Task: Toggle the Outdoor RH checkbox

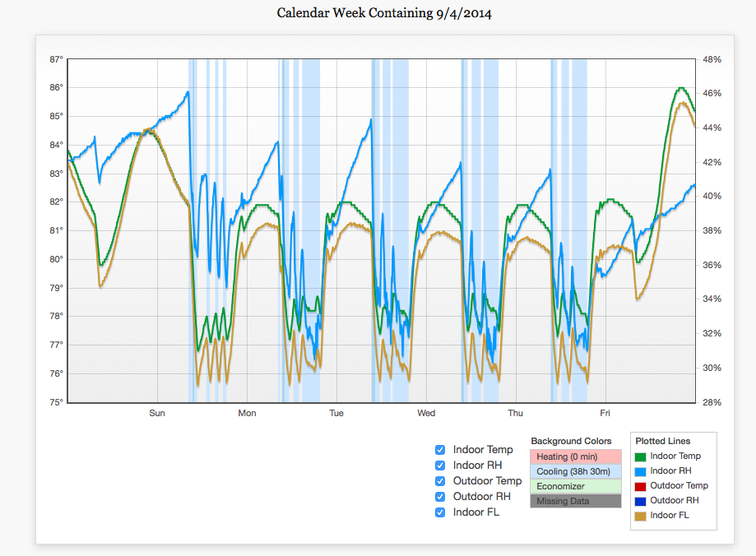Action: pyautogui.click(x=439, y=497)
